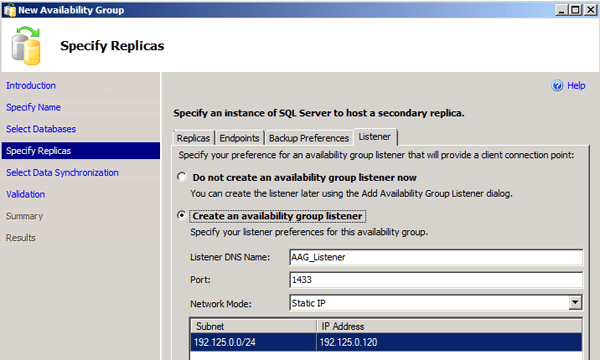Select 'Create an availability group listener' radio button
This screenshot has height=360, width=600.
click(182, 215)
